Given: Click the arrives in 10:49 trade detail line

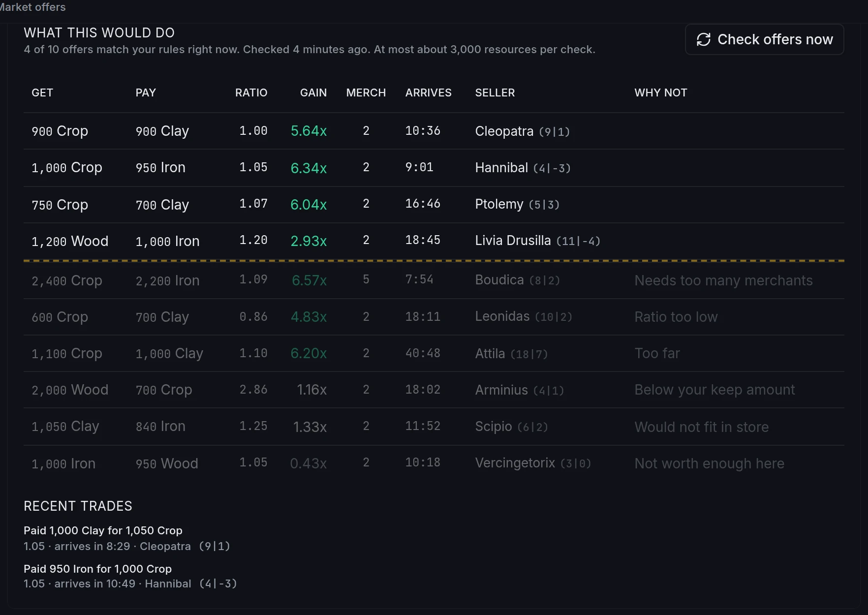Looking at the screenshot, I should tap(130, 584).
